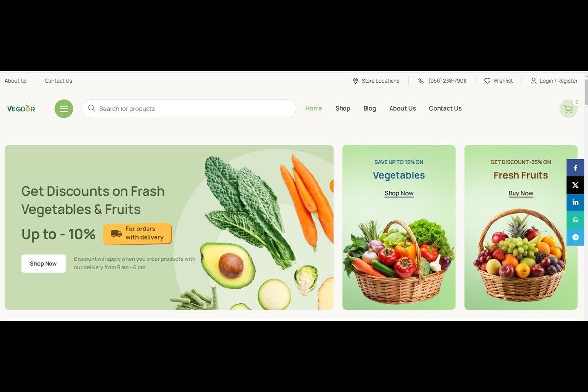Go to the Blog menu item
The width and height of the screenshot is (588, 392).
click(x=369, y=108)
